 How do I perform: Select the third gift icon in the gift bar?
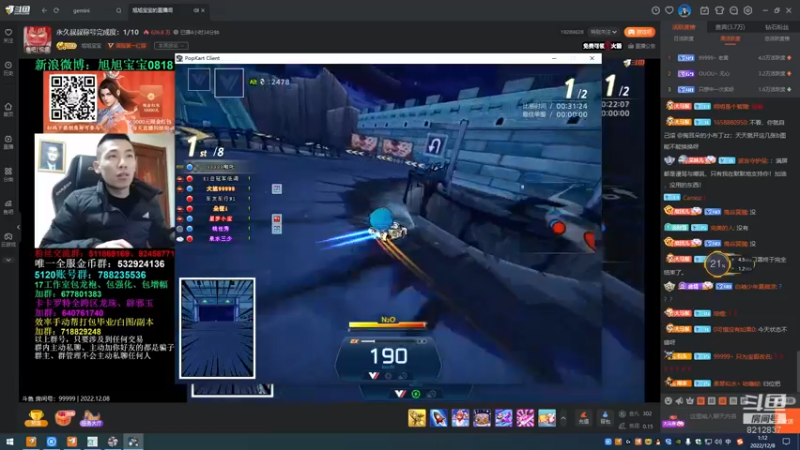(x=460, y=418)
